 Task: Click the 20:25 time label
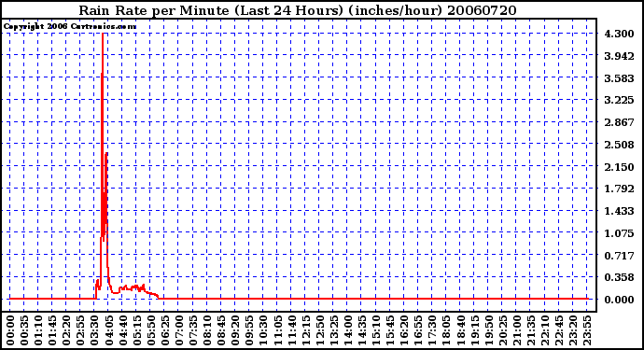pyautogui.click(x=502, y=330)
